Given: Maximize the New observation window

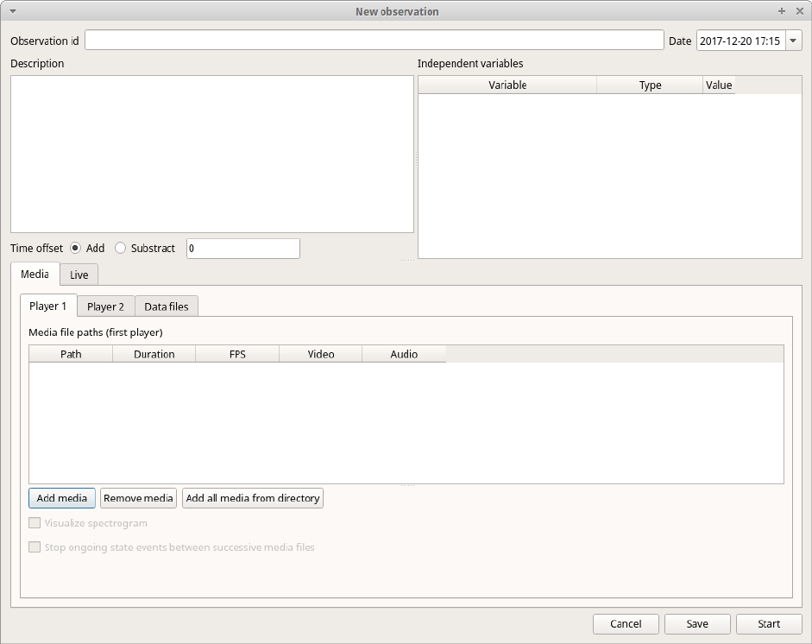Looking at the screenshot, I should (x=782, y=11).
